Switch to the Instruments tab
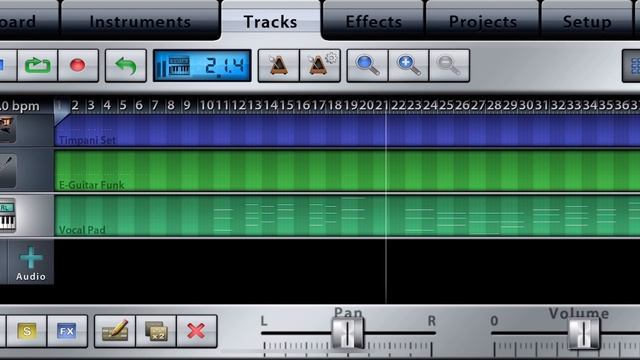 tap(140, 20)
